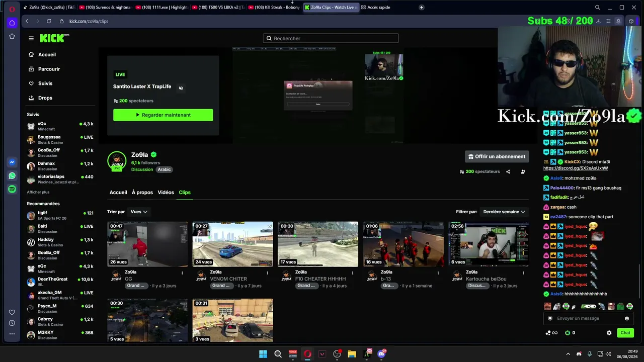Send message with the green Chat button
Image resolution: width=644 pixels, height=362 pixels.
click(625, 333)
